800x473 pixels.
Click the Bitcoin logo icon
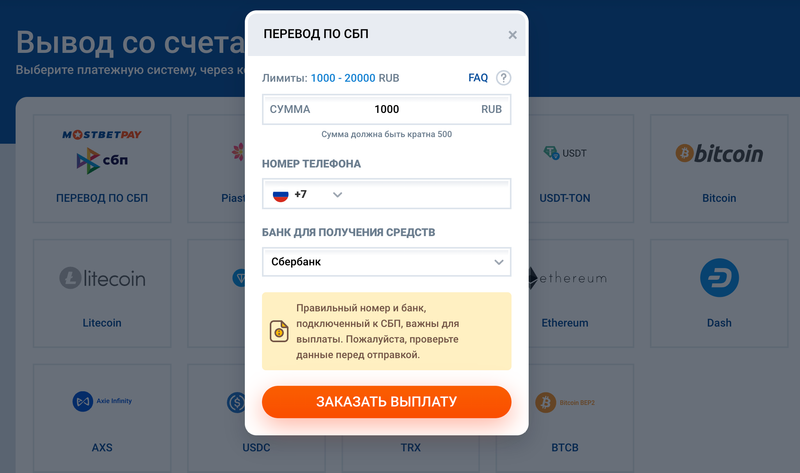(718, 153)
